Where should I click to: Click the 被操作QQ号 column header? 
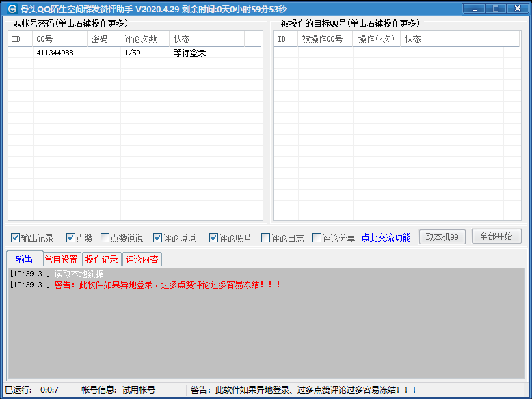pyautogui.click(x=325, y=39)
